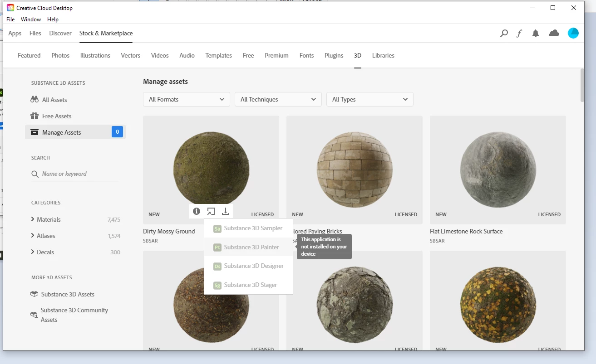The image size is (596, 364).
Task: Select the Stock & Marketplace tab
Action: pyautogui.click(x=106, y=33)
